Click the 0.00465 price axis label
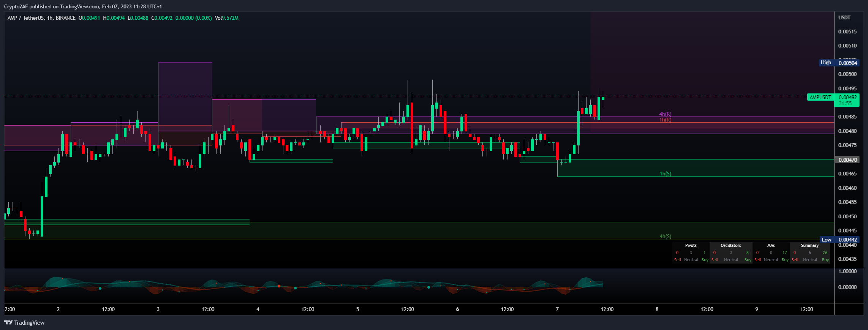The height and width of the screenshot is (330, 868). point(847,174)
